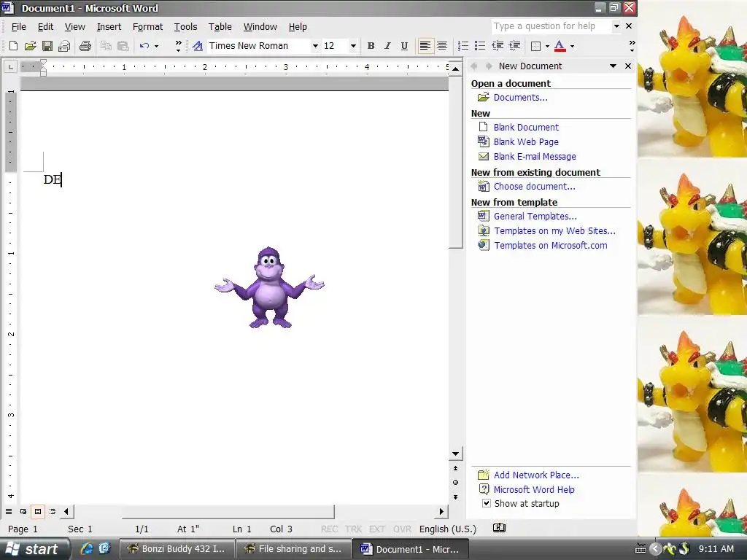Click the E-mail toolbar icon
747x560 pixels.
pyautogui.click(x=64, y=46)
